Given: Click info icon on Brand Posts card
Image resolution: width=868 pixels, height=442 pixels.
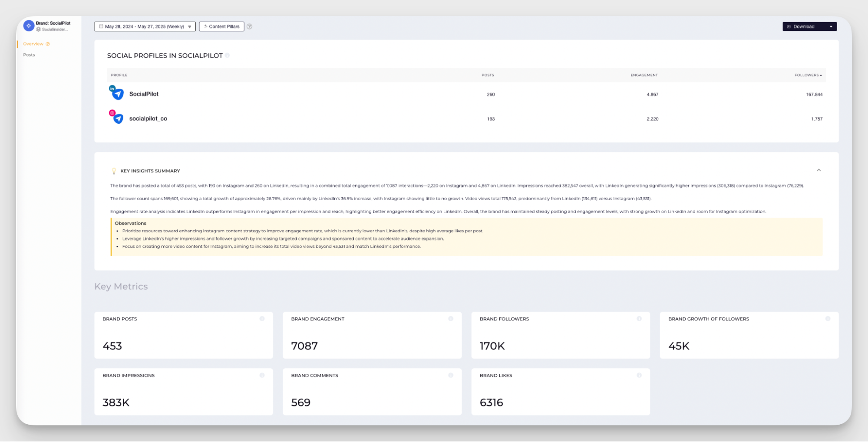Looking at the screenshot, I should click(x=262, y=319).
